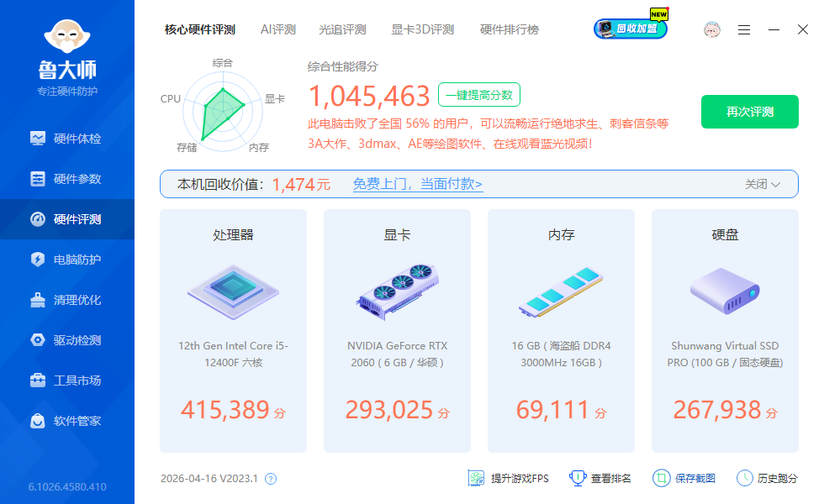Click the CPU radar axis label

[x=170, y=99]
